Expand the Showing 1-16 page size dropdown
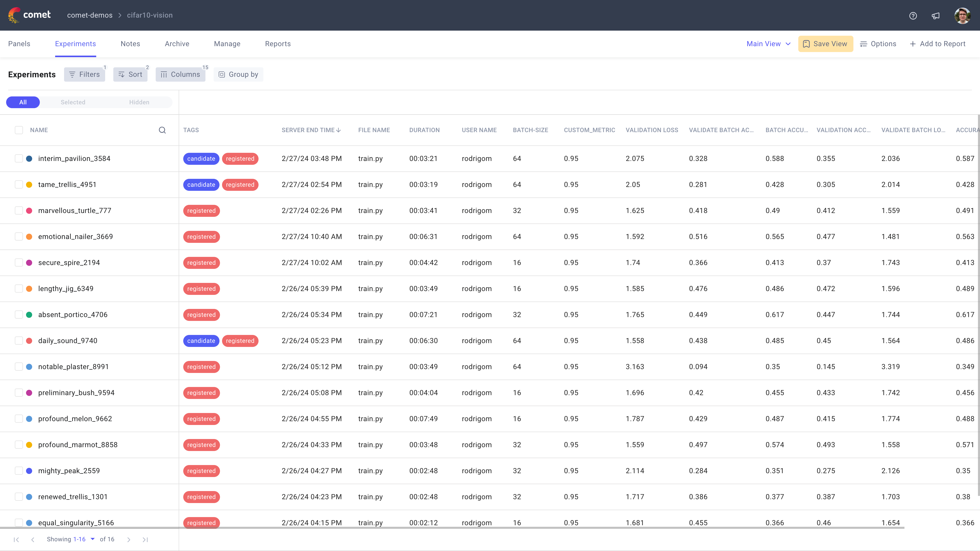980x551 pixels. [x=92, y=539]
